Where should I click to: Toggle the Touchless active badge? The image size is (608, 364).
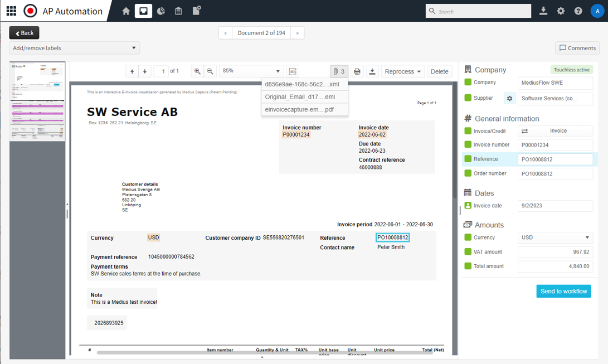click(x=571, y=69)
